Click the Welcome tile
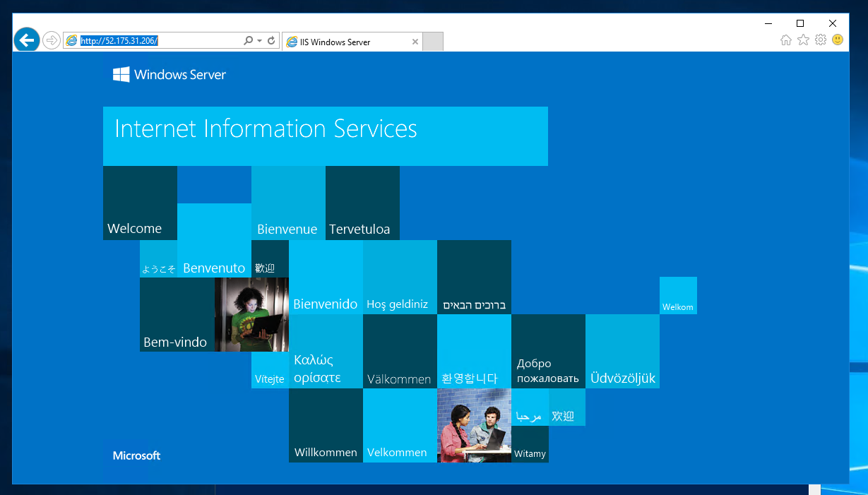 tap(140, 203)
